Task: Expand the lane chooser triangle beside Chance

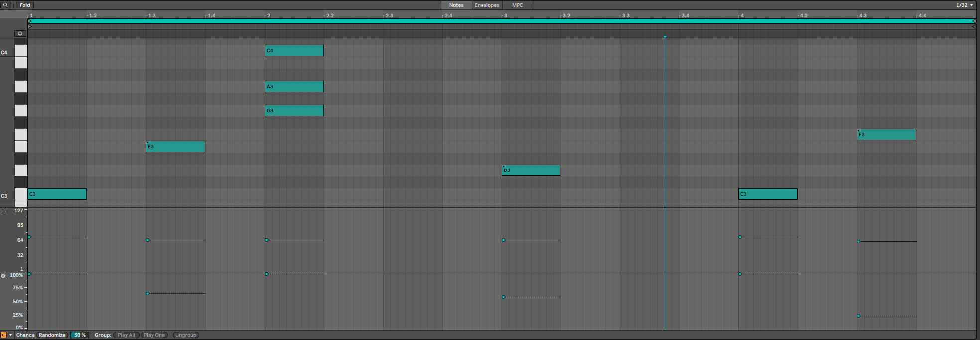Action: click(10, 335)
